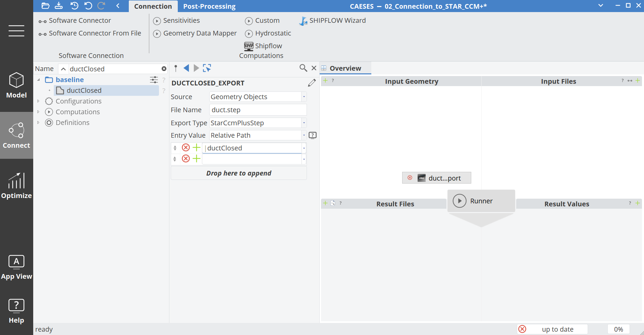Add a new Input Geometry item
Image resolution: width=644 pixels, height=335 pixels.
coord(325,81)
